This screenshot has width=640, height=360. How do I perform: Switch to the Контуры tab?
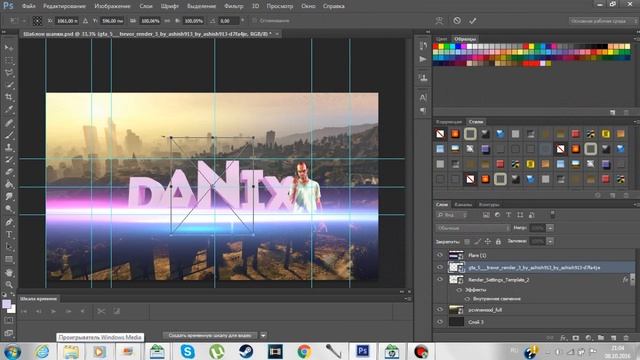[x=489, y=204]
